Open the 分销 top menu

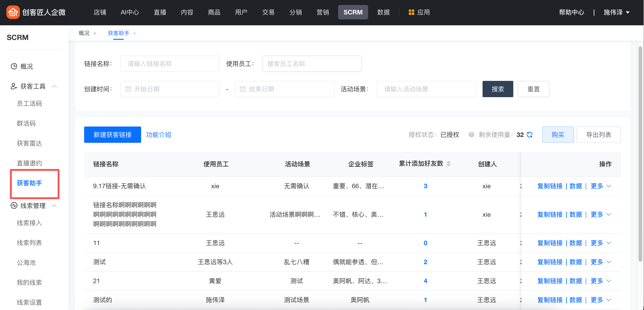(296, 12)
